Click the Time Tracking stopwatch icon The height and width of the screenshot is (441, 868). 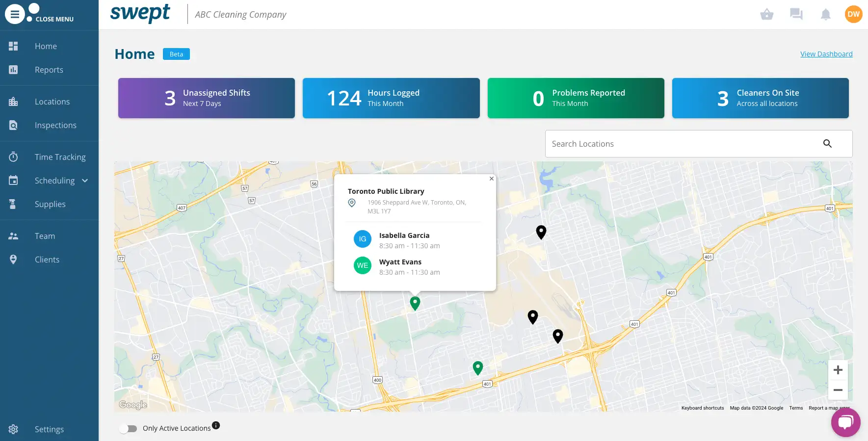(x=13, y=157)
